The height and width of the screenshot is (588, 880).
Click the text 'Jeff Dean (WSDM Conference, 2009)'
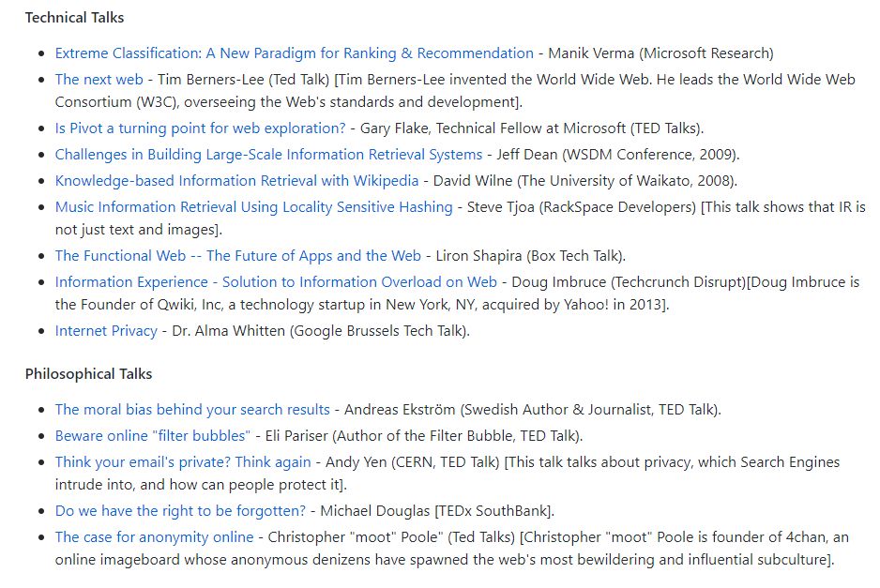tap(616, 155)
